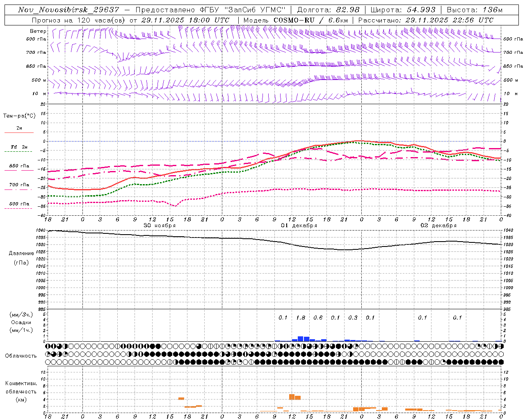Screen dimensions: 525x420
Task: Click the Конвективн. convective cloud label
Action: [x=21, y=383]
